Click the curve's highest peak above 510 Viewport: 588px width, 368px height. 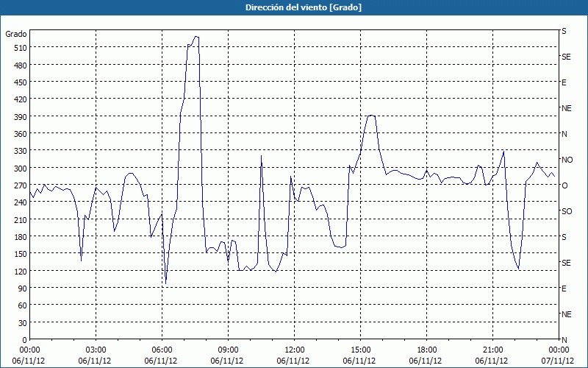(196, 36)
